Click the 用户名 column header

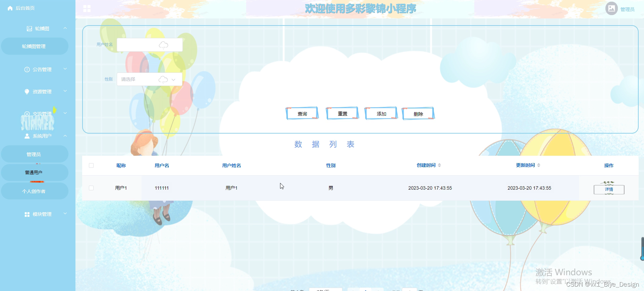[162, 165]
